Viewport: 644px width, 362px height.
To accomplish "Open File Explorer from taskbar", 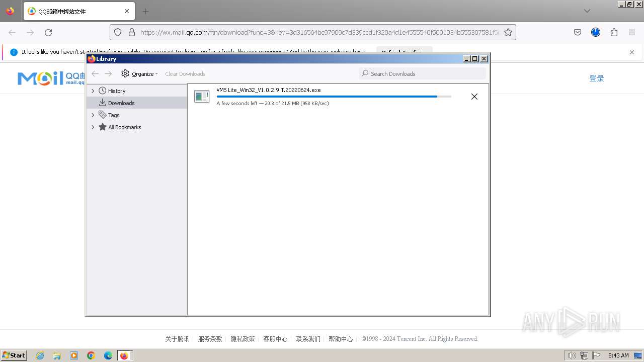I will click(57, 355).
